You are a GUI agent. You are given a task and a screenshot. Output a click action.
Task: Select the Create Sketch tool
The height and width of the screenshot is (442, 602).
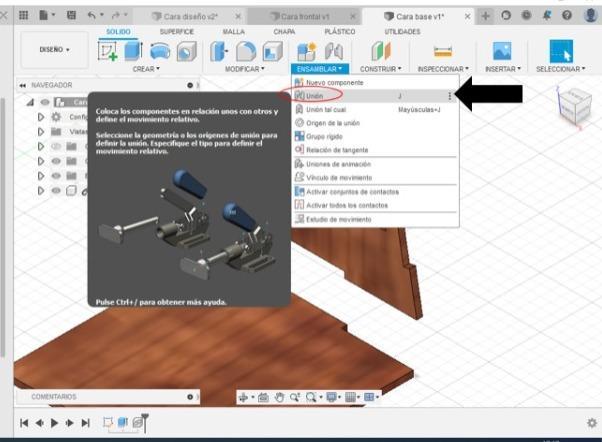108,51
